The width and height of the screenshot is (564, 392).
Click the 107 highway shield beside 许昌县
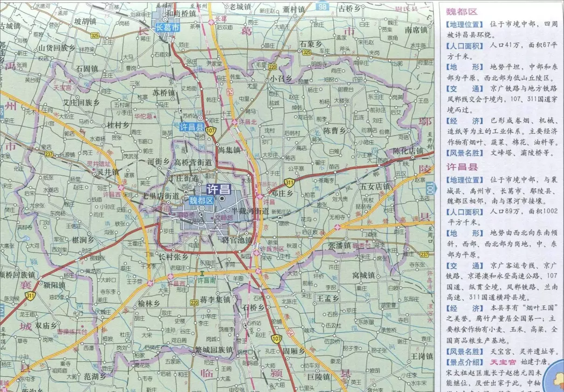pyautogui.click(x=210, y=131)
